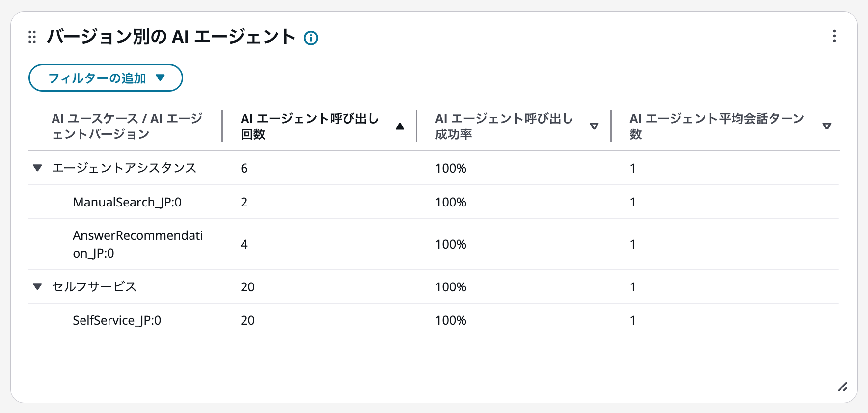Toggle the エージェントアシスタンス disclosure triangle closed
Image resolution: width=868 pixels, height=413 pixels.
click(37, 168)
